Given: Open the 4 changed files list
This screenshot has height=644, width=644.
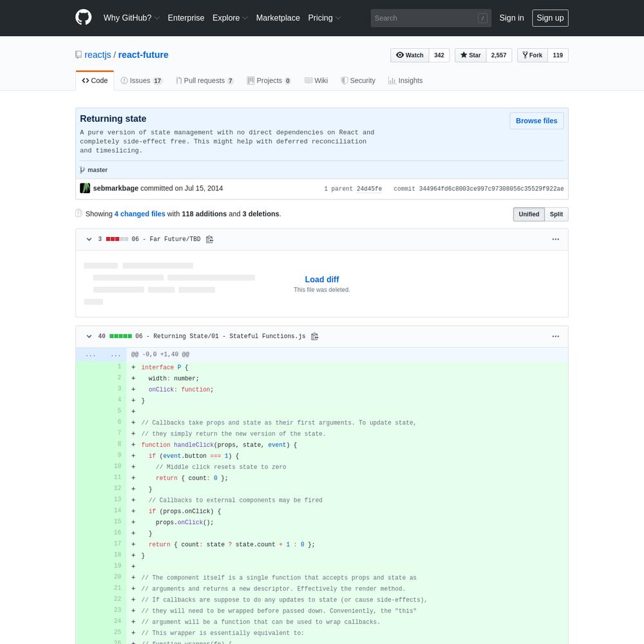Looking at the screenshot, I should (x=140, y=214).
